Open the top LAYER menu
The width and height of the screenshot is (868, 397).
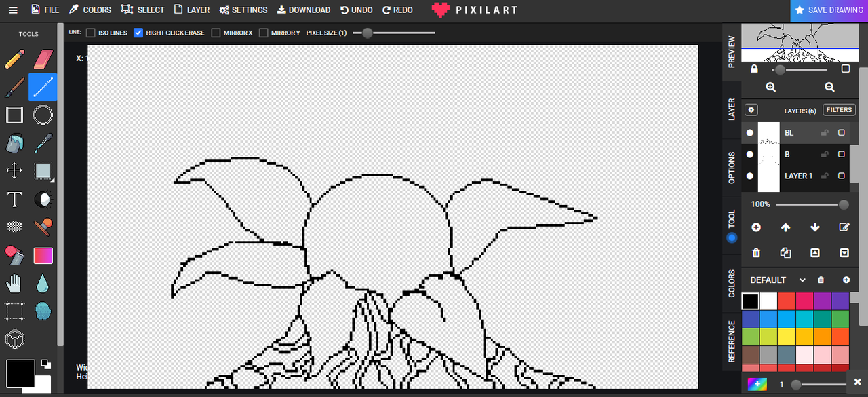tap(192, 10)
